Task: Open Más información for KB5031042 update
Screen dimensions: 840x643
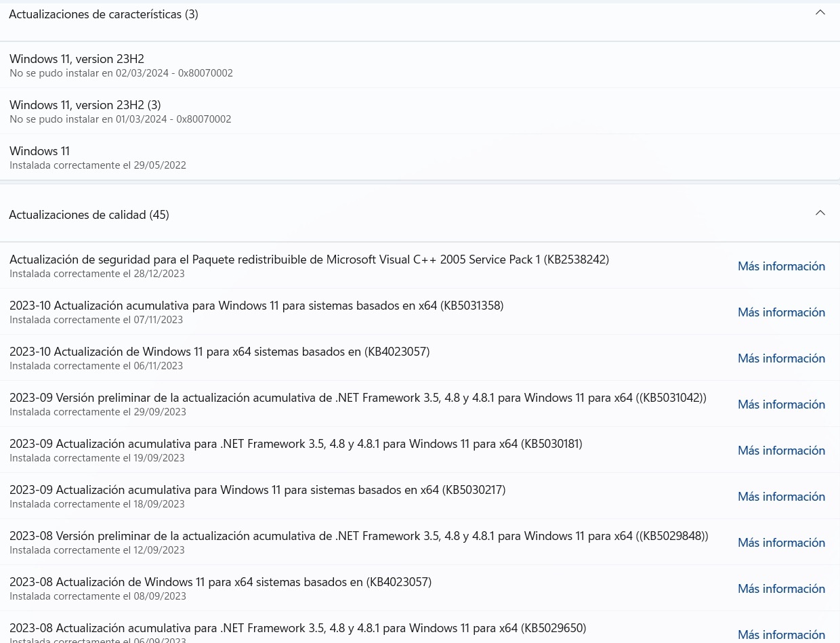Action: (781, 404)
